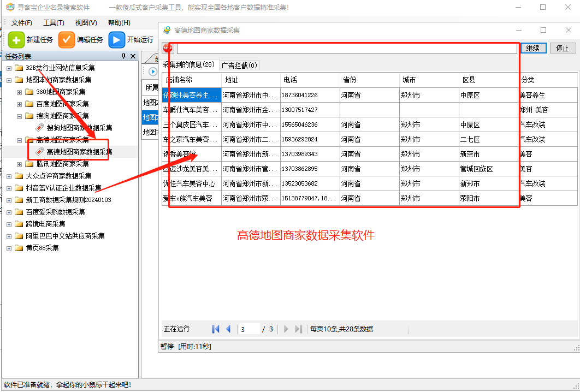Screen dimensions: 580x392
Task: Click the folder icon of 黄页88采集
Action: click(x=19, y=248)
